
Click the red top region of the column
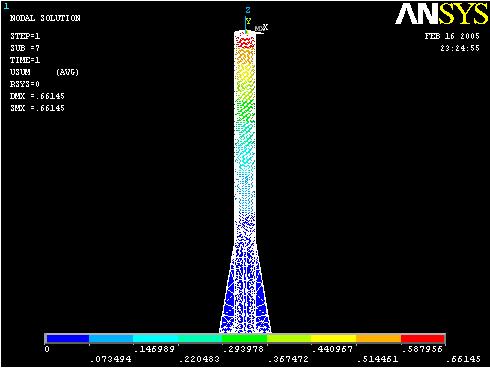tap(245, 41)
